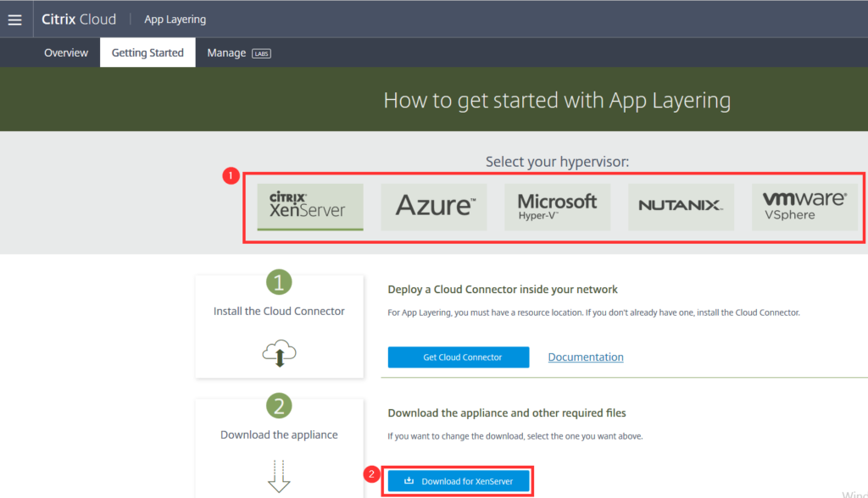This screenshot has height=498, width=868.
Task: Click the 'Select your hypervisor:' label
Action: (x=558, y=162)
